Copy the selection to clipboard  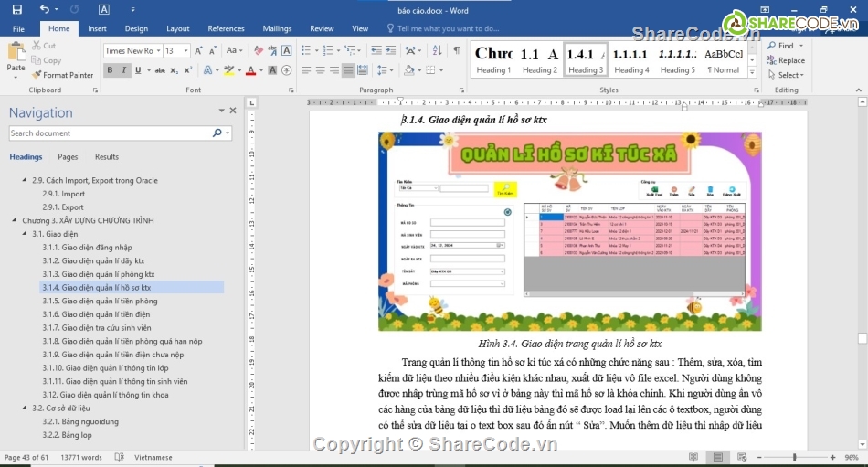pyautogui.click(x=46, y=60)
